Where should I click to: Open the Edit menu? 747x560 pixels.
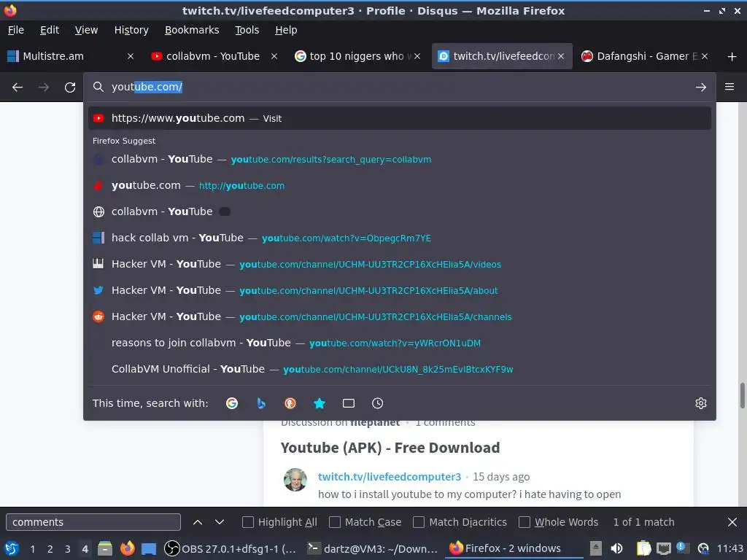point(50,30)
